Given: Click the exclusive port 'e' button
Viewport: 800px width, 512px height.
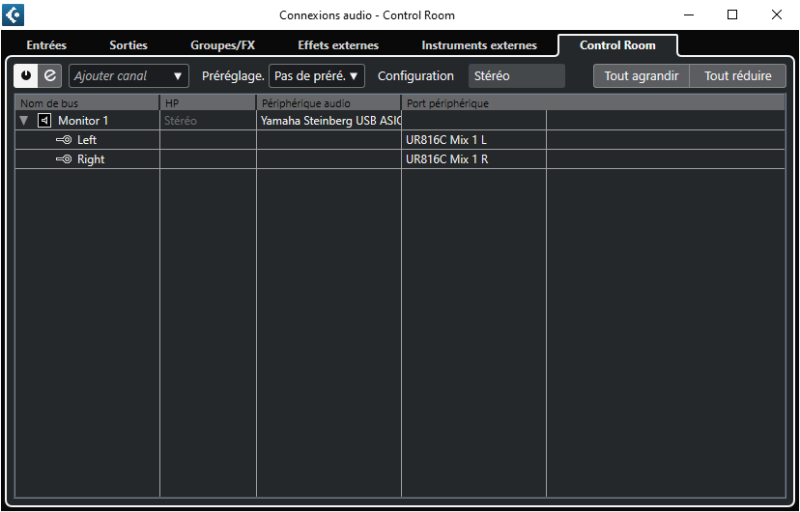Looking at the screenshot, I should [x=50, y=76].
